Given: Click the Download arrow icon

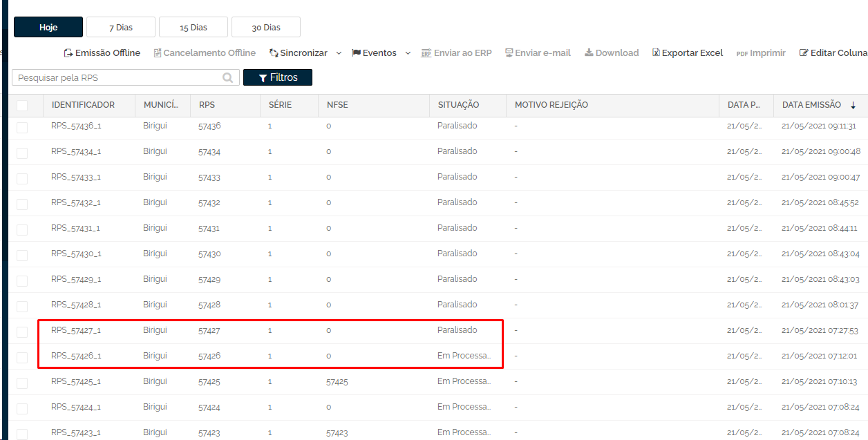Looking at the screenshot, I should point(589,53).
